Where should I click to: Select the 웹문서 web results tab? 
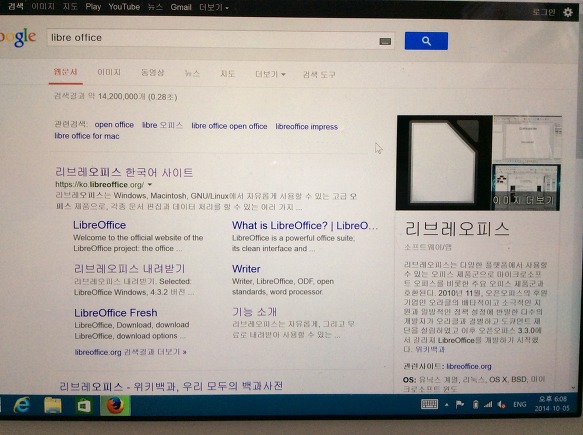65,72
